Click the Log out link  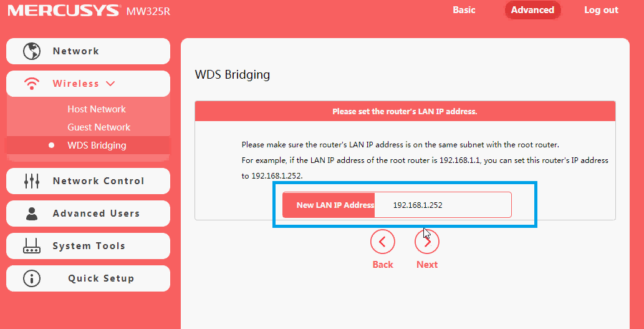pyautogui.click(x=601, y=10)
